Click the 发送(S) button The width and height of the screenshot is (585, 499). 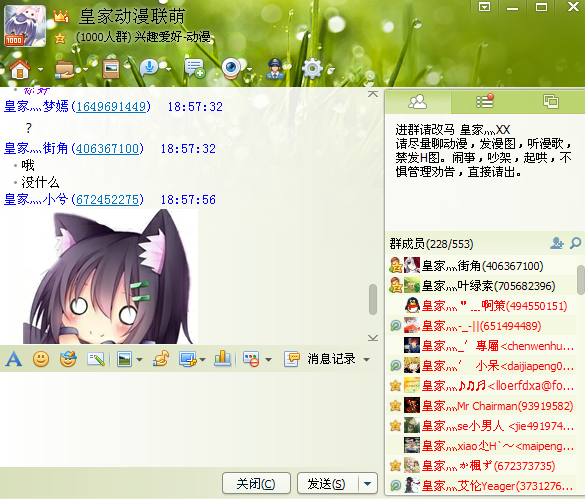(327, 484)
